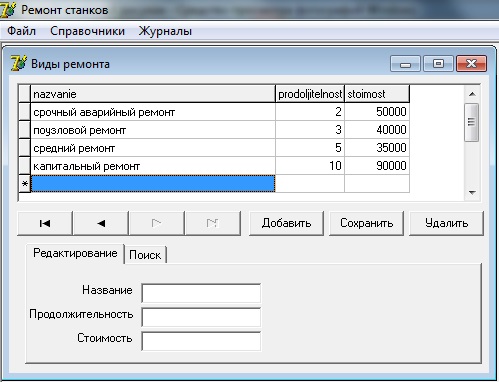Click the Добавить button

pos(286,223)
